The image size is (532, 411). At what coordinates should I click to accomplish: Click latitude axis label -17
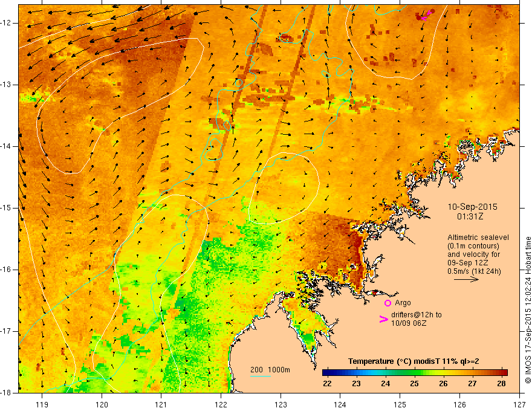click(7, 331)
